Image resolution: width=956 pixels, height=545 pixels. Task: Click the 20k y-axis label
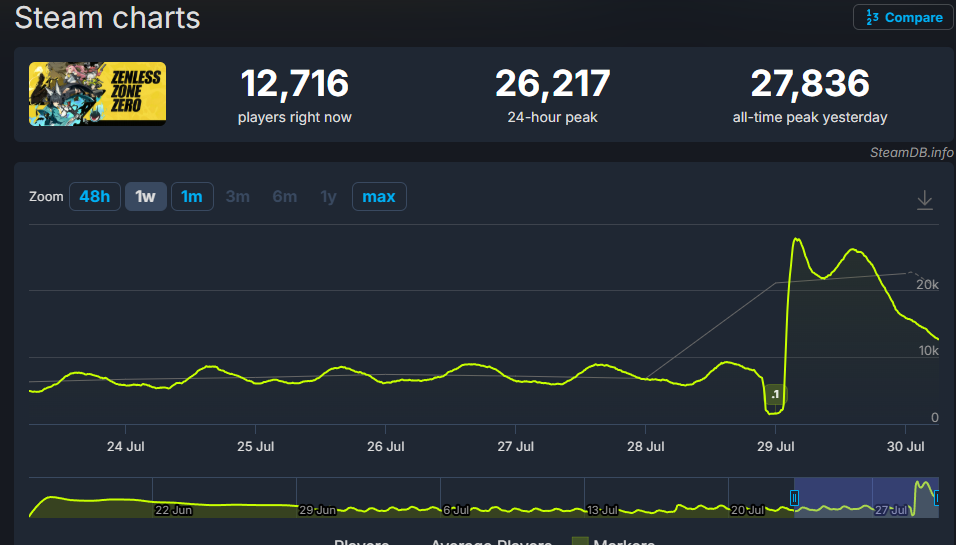927,285
